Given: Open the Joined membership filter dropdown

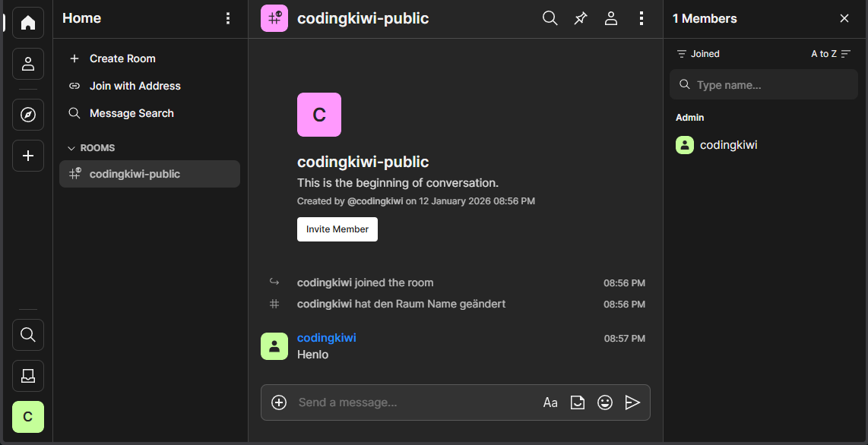Looking at the screenshot, I should point(699,54).
